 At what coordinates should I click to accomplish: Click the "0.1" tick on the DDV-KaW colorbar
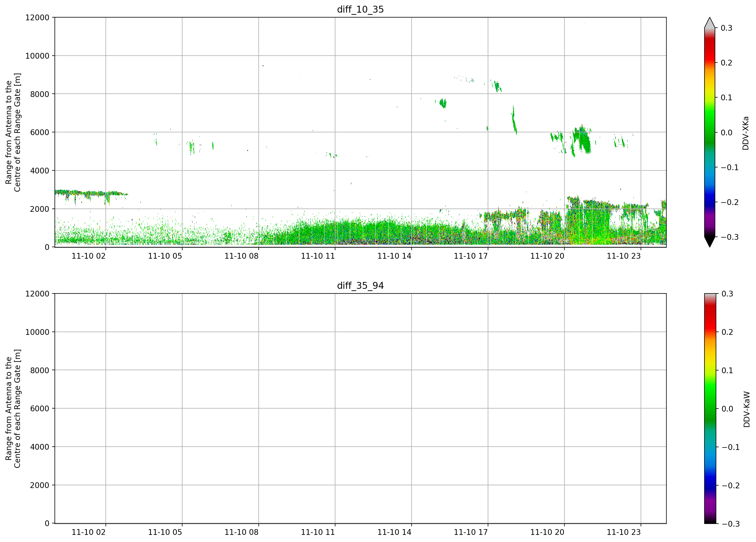click(x=727, y=370)
